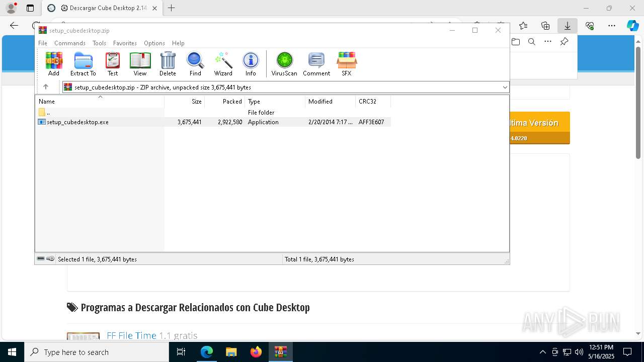Screen dimensions: 644x362
Task: Open File Explorer from taskbar
Action: [231, 352]
